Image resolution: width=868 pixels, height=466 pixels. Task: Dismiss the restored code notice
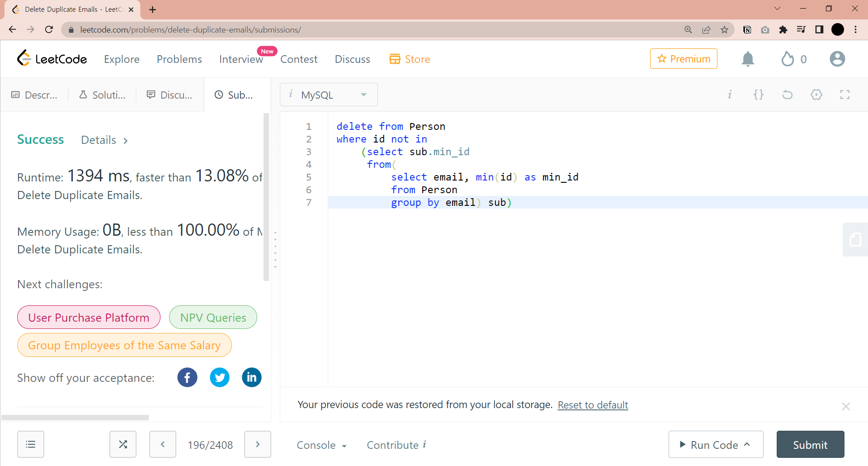point(846,406)
